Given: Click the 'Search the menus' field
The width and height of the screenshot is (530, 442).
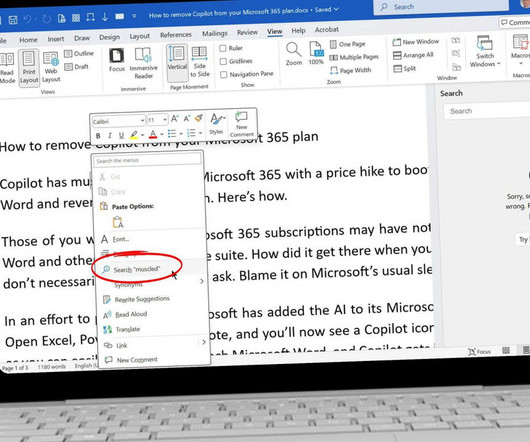Looking at the screenshot, I should coord(147,160).
